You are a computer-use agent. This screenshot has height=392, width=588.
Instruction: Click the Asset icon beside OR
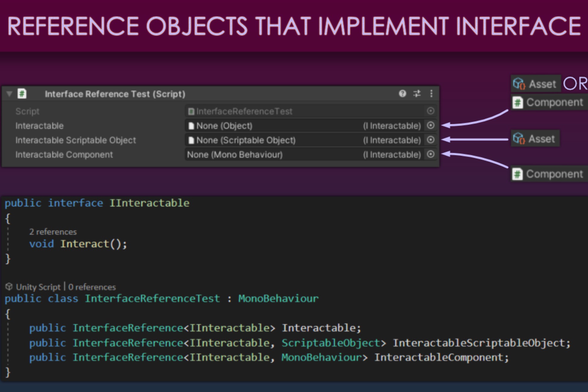click(x=519, y=84)
